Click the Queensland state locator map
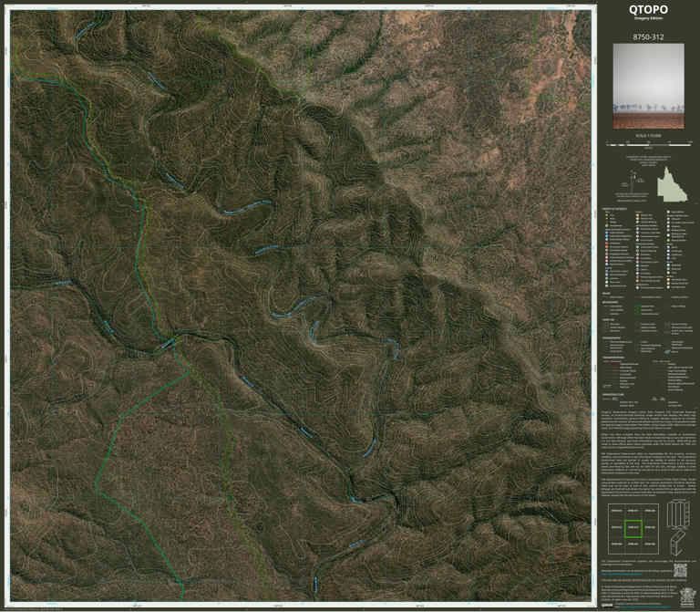The height and width of the screenshot is (612, 700). click(x=673, y=184)
